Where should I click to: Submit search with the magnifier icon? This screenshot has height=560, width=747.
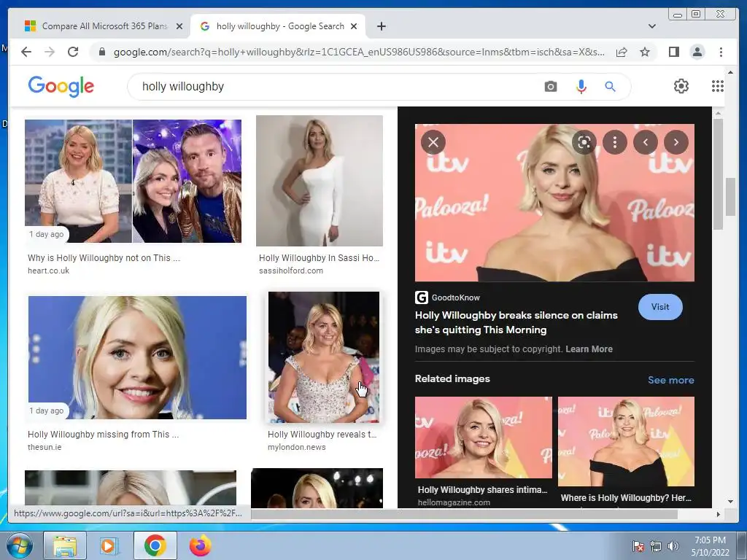click(x=611, y=87)
